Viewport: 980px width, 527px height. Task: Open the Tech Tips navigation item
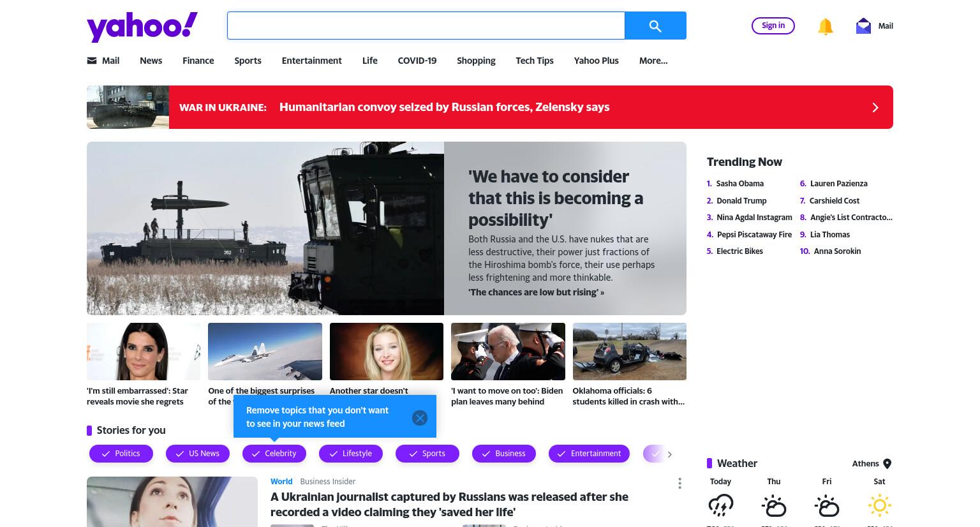coord(535,61)
